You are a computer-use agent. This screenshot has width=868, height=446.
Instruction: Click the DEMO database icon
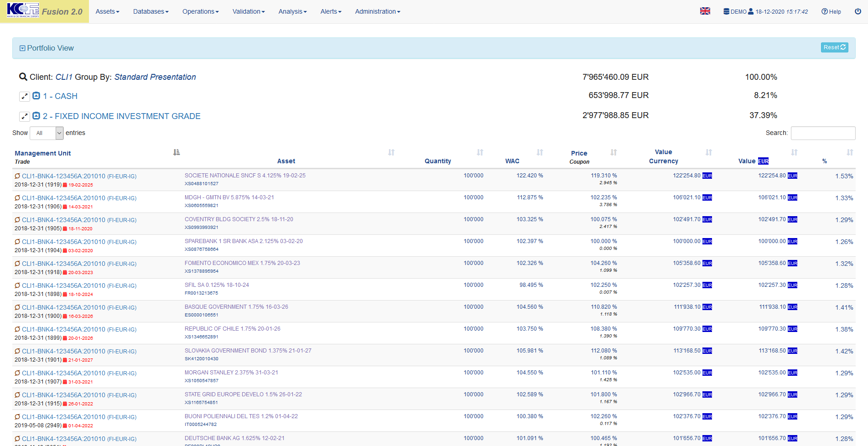click(726, 11)
